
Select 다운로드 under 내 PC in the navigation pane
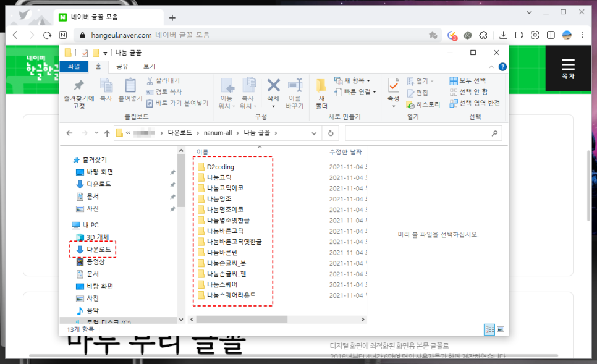tap(94, 250)
